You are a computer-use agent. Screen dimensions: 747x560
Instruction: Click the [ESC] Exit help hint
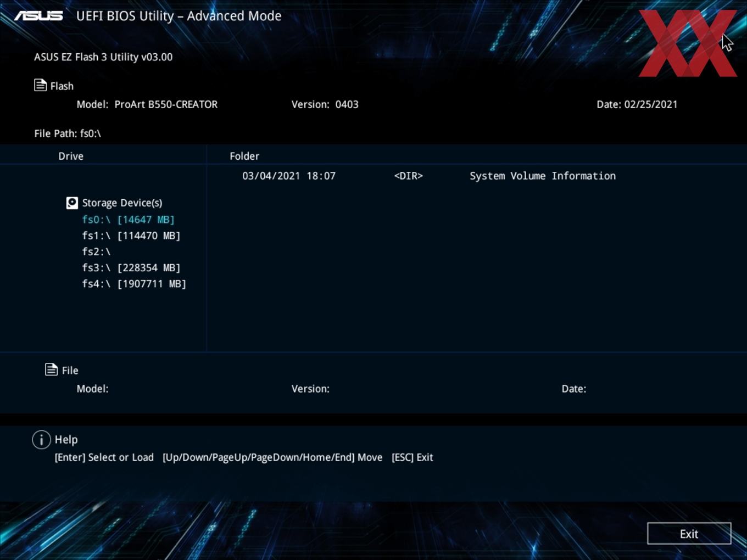(x=412, y=457)
